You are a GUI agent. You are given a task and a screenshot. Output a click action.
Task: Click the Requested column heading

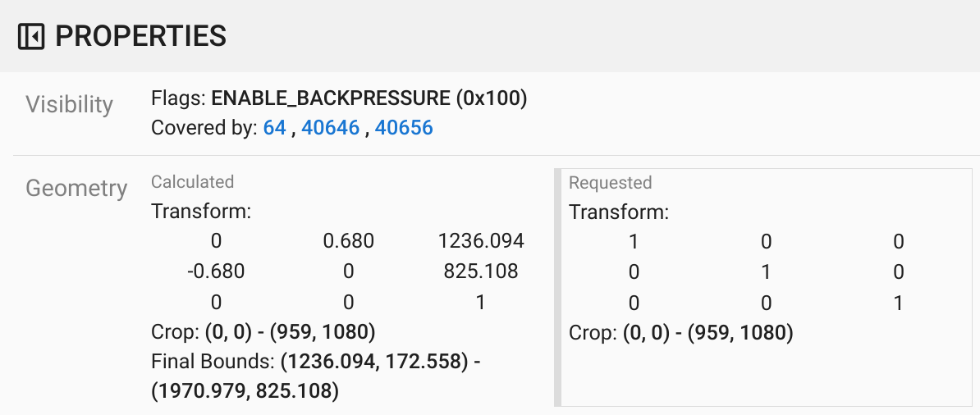[x=610, y=182]
